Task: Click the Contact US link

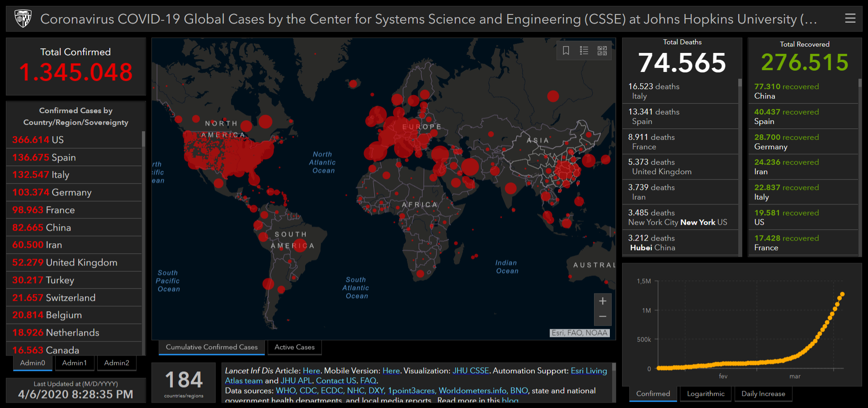Action: (336, 380)
